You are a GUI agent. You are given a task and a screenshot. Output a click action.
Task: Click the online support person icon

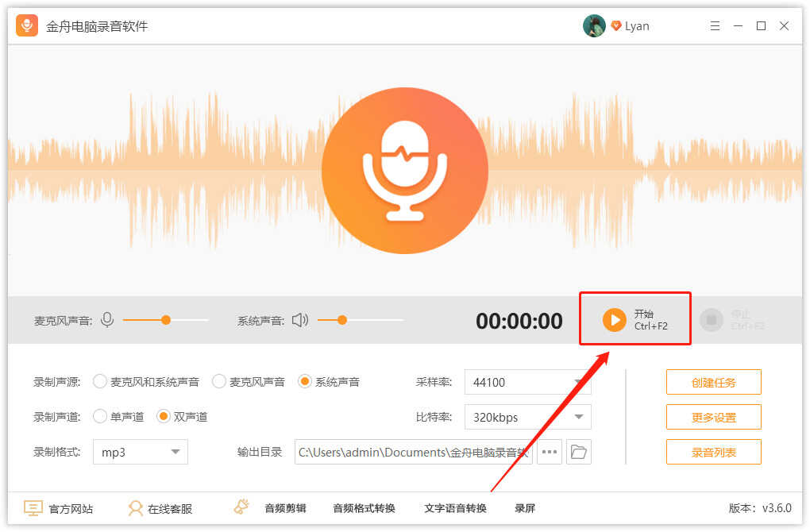[135, 508]
